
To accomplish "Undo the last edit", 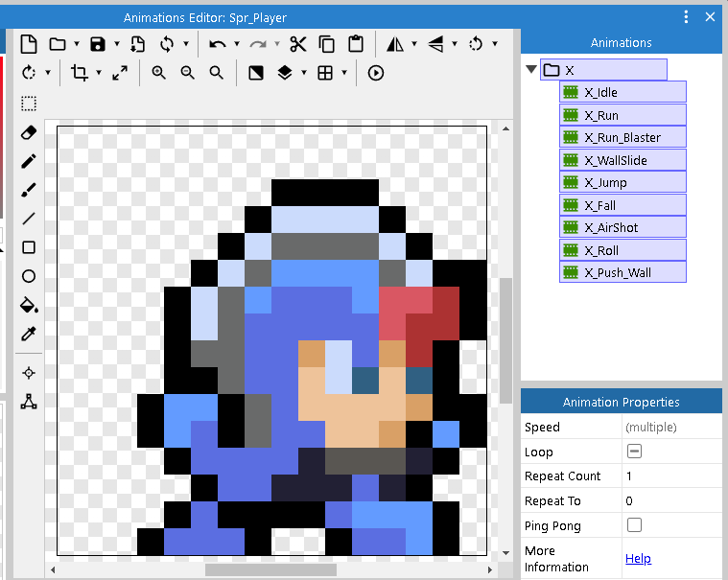I will click(218, 44).
